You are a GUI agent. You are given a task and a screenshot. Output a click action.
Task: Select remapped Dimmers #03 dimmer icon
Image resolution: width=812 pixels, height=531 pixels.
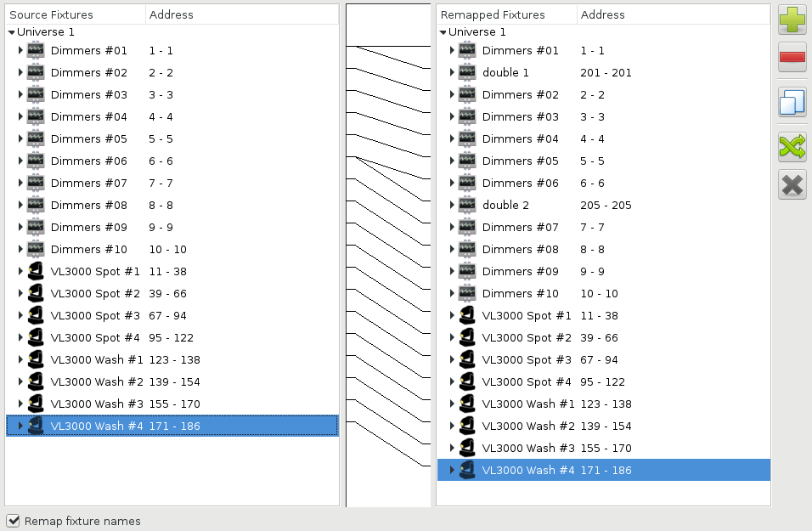coord(467,116)
